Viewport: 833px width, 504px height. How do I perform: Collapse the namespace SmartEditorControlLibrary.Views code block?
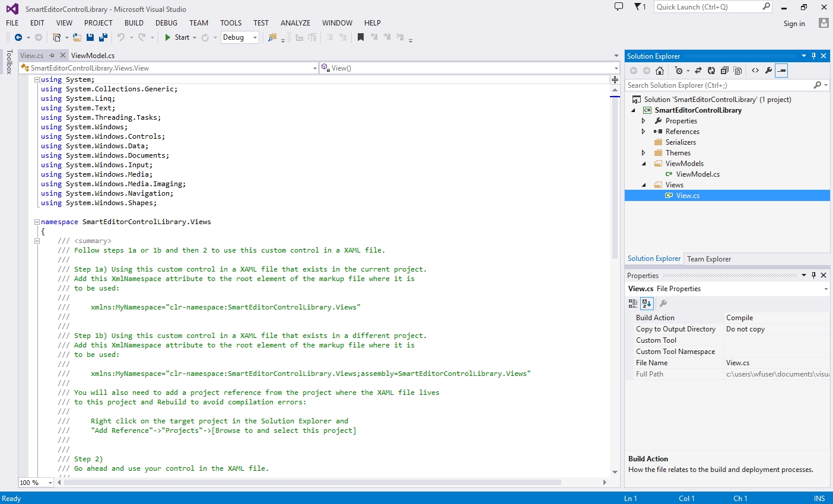pyautogui.click(x=37, y=222)
